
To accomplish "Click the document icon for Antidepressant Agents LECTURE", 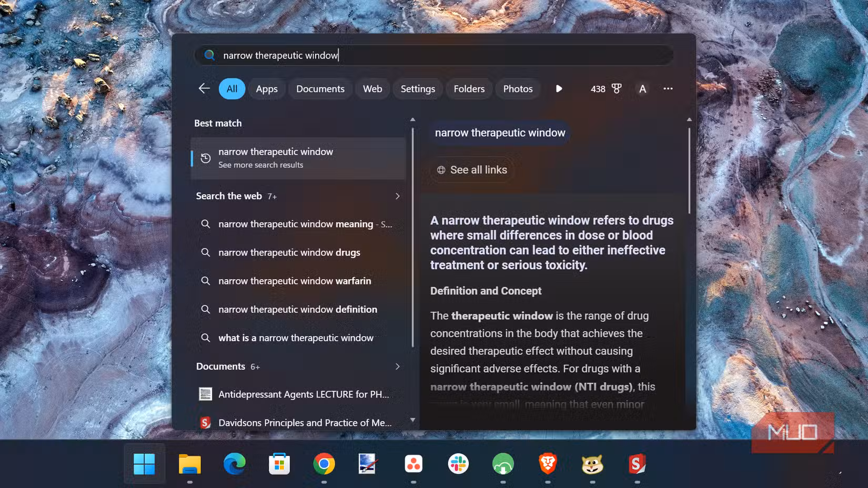I will click(x=205, y=394).
